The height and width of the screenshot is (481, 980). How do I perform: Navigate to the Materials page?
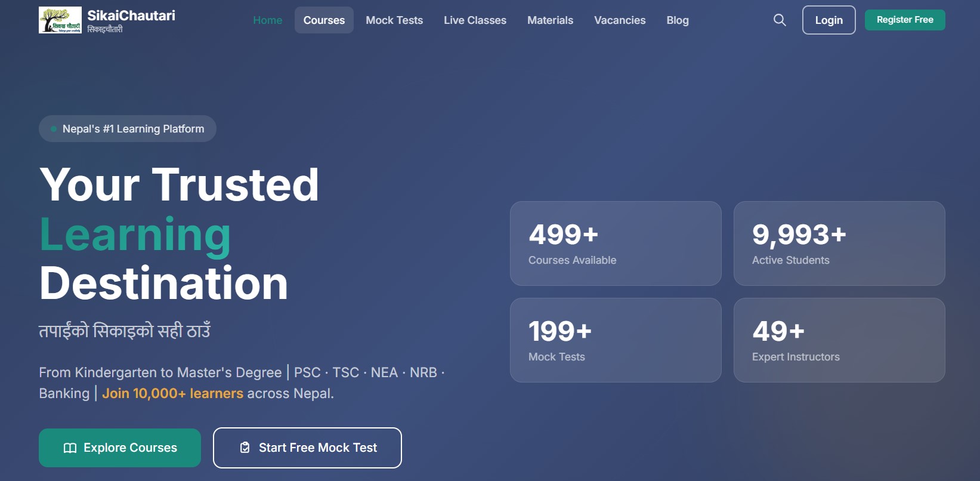click(x=550, y=20)
